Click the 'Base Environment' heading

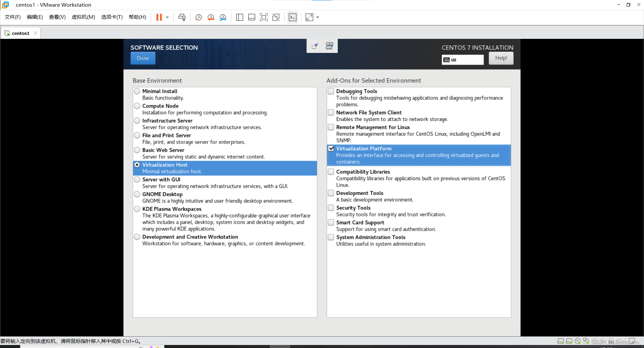pyautogui.click(x=157, y=80)
